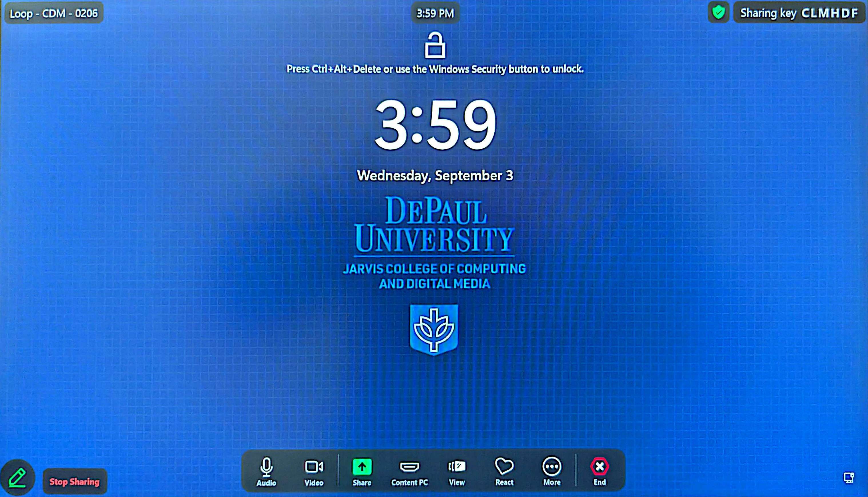This screenshot has width=868, height=497.
Task: Click the green security shield icon
Action: point(718,13)
